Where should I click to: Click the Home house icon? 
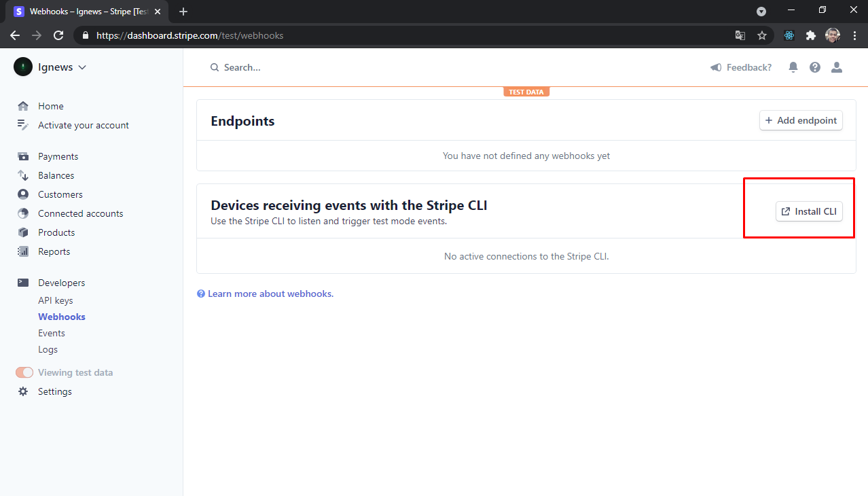pos(23,106)
